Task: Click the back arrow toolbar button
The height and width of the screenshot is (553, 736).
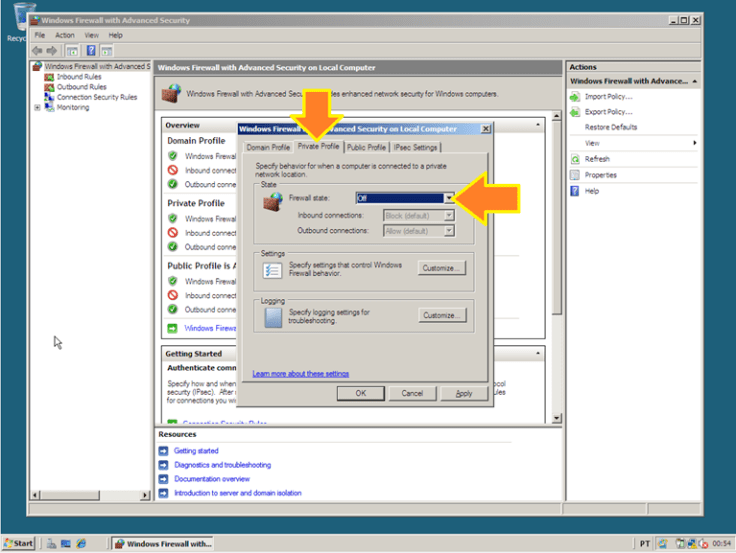Action: [37, 50]
